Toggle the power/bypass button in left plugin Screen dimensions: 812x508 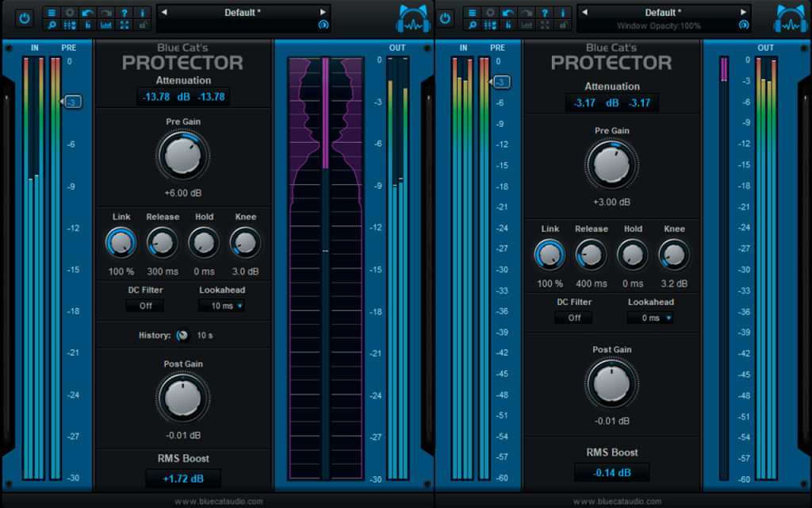[25, 19]
